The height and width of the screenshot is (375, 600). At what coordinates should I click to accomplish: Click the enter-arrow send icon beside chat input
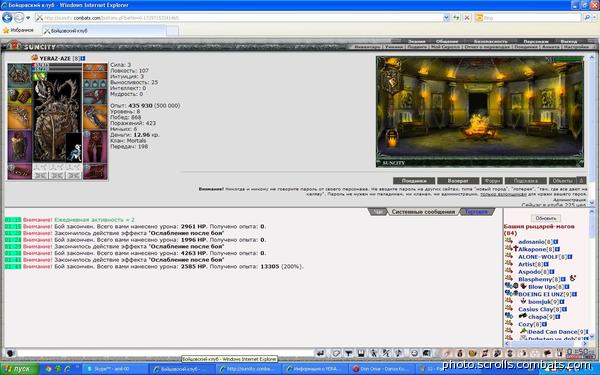click(321, 353)
